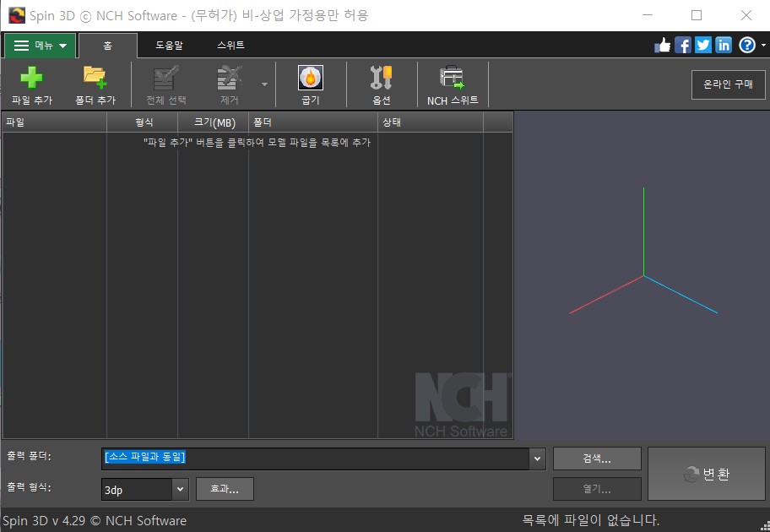
Task: Click the 폴더 추가 folder icon
Action: [95, 78]
